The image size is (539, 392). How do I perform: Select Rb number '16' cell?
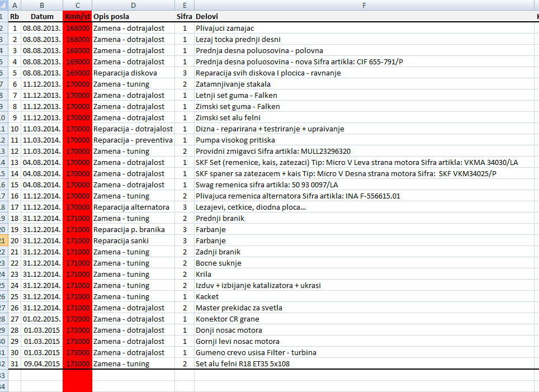(15, 196)
